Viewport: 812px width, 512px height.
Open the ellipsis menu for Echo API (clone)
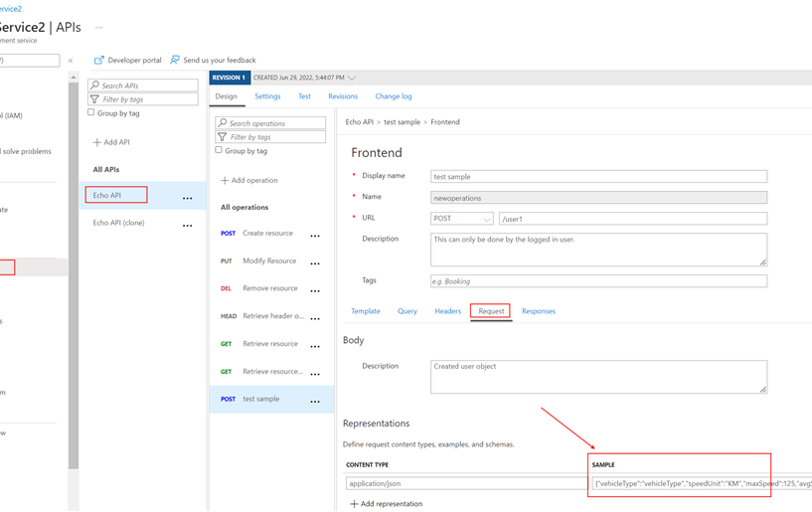[x=187, y=226]
